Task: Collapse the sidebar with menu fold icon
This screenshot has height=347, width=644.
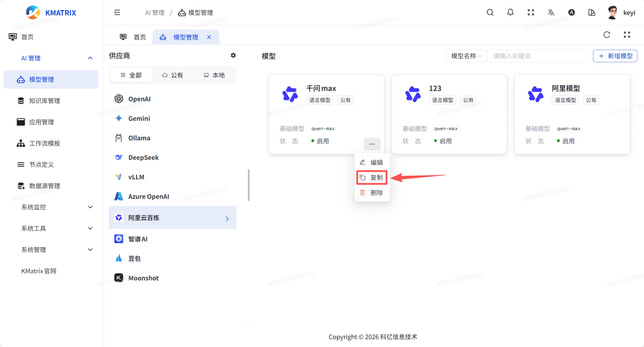Action: pos(117,13)
